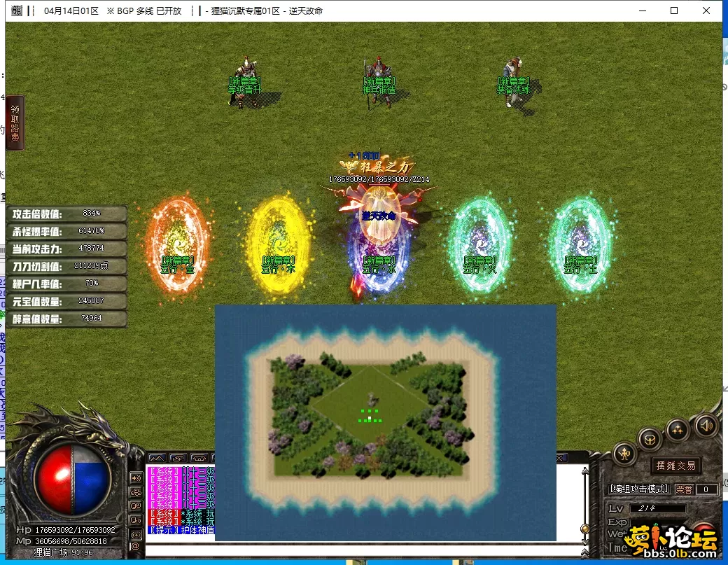Click the 摆摊交易 button

[x=676, y=466]
